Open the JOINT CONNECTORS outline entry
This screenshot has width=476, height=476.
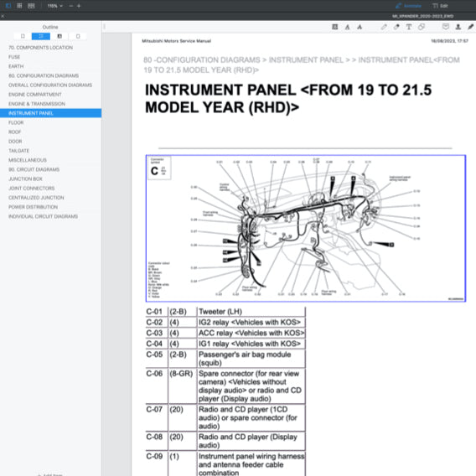(x=32, y=189)
